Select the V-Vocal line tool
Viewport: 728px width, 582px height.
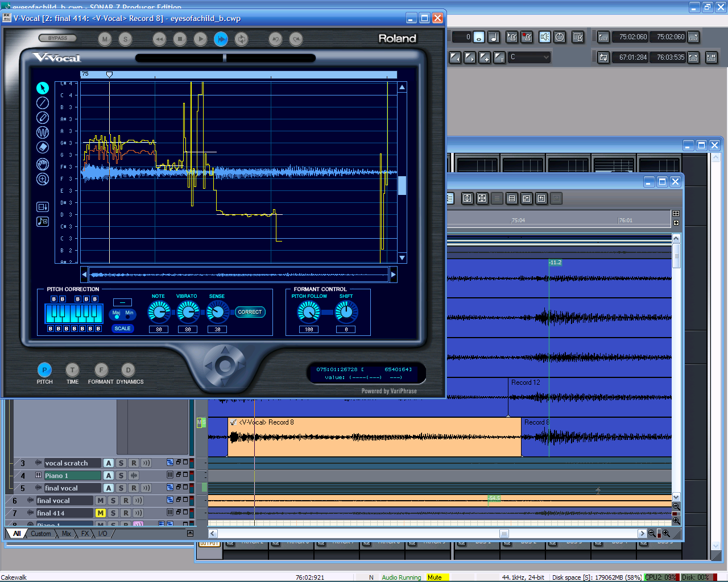[x=43, y=103]
